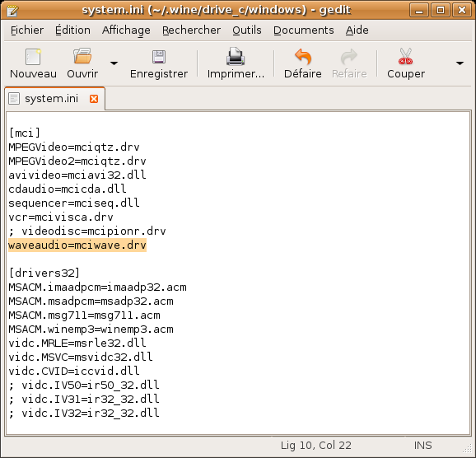Expand the toolbar overflow arrow after Couper

[460, 63]
